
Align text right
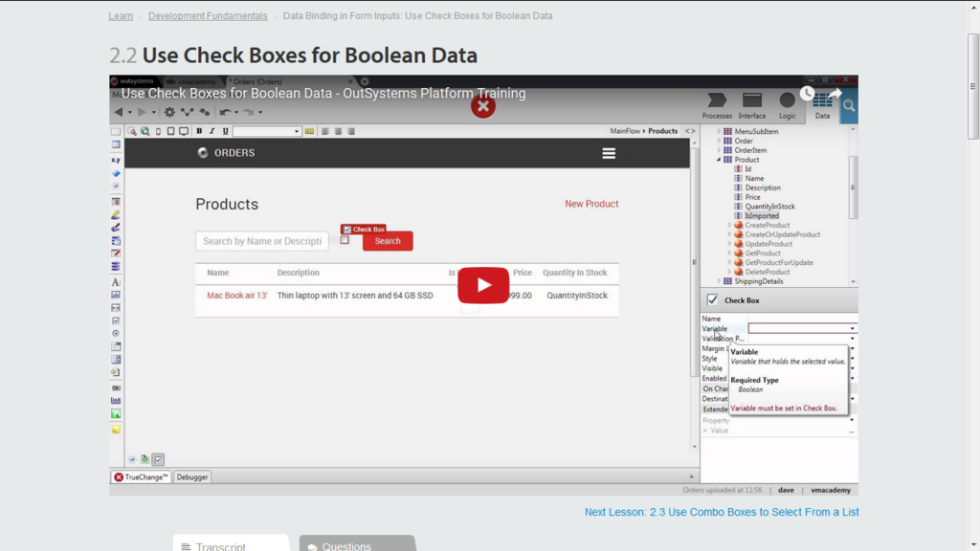(x=351, y=131)
